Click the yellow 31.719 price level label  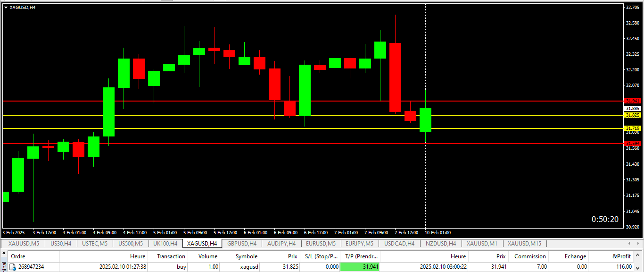[632, 128]
